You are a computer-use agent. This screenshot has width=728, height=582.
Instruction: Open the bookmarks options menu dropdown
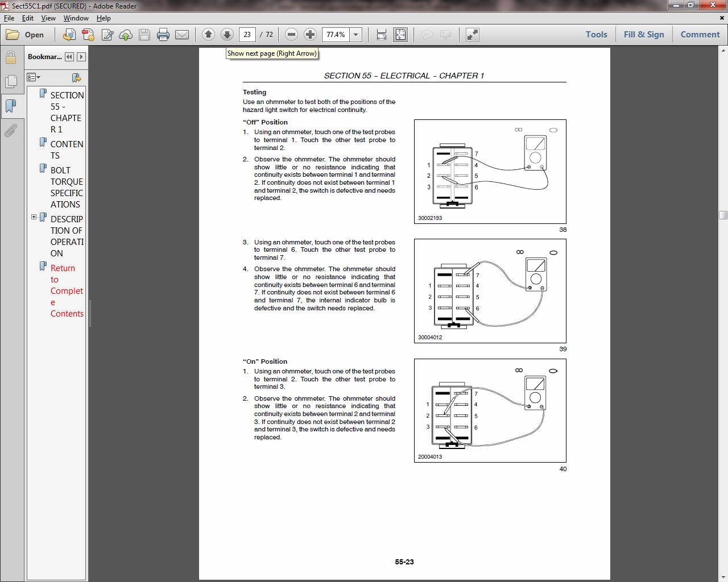tap(34, 77)
